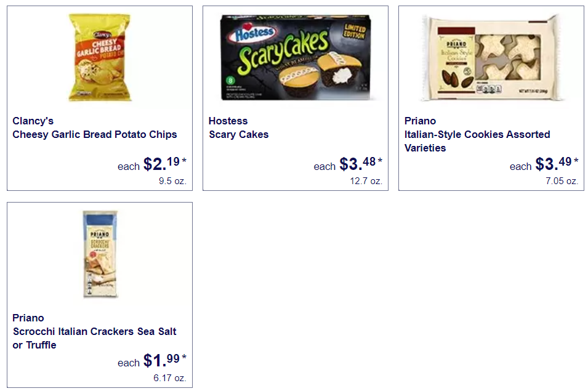Click Priano brand above Scrocchi crackers
The width and height of the screenshot is (588, 391).
pos(28,318)
